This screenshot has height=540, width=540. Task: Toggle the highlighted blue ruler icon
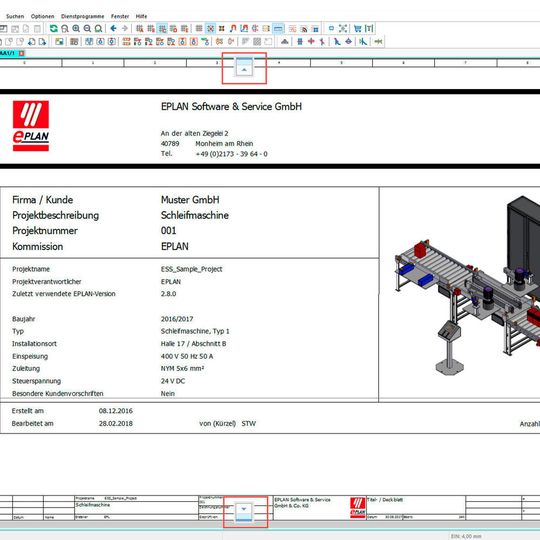pos(278,29)
